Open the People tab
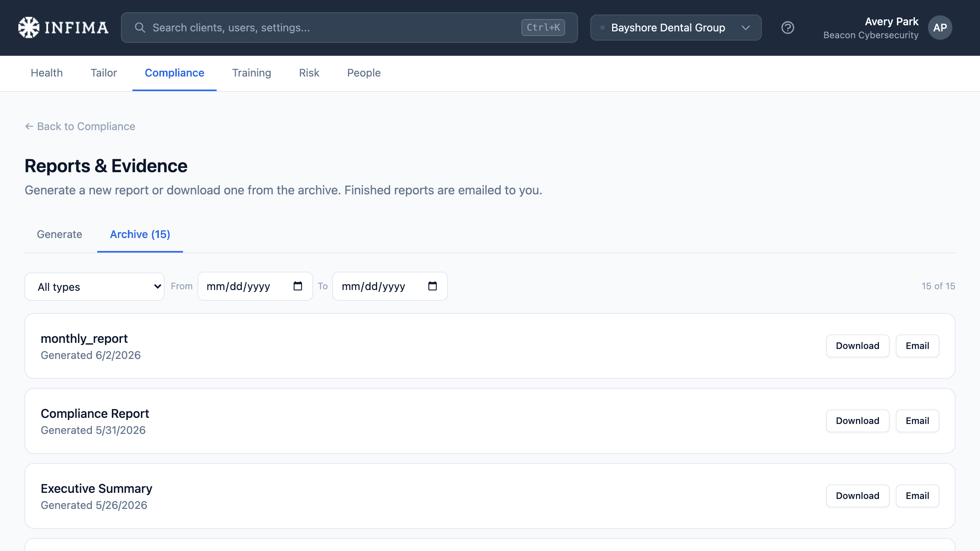 tap(364, 73)
